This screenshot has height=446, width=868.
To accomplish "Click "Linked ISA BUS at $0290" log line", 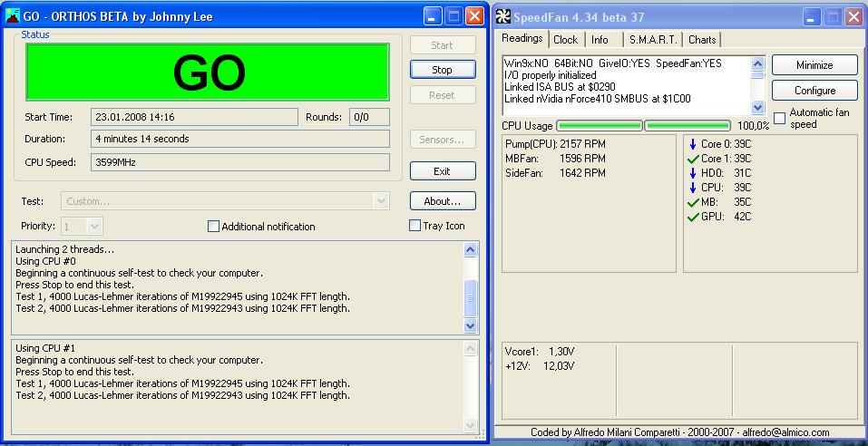I will [x=560, y=87].
